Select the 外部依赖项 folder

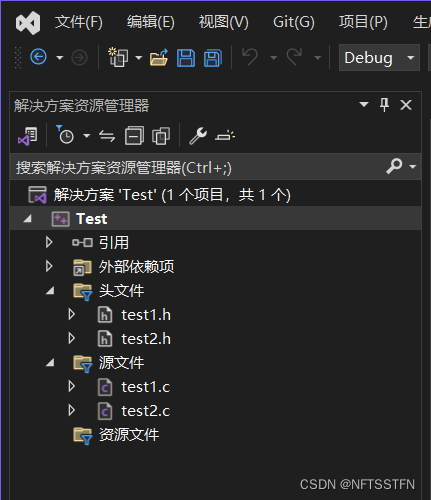point(136,266)
